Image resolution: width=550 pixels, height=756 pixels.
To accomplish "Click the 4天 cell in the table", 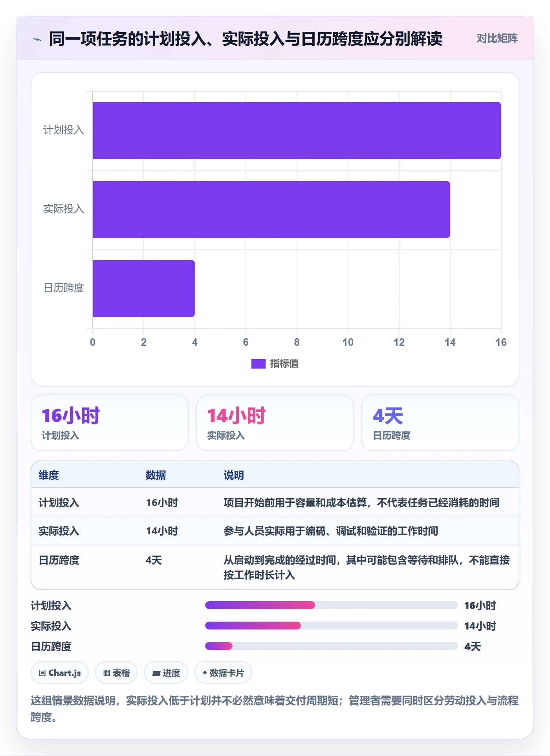I will click(154, 560).
